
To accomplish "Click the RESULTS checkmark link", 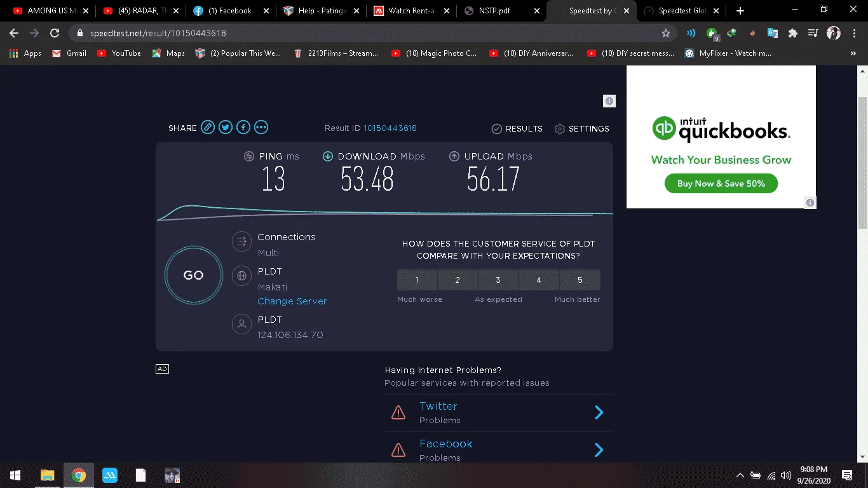I will point(517,129).
